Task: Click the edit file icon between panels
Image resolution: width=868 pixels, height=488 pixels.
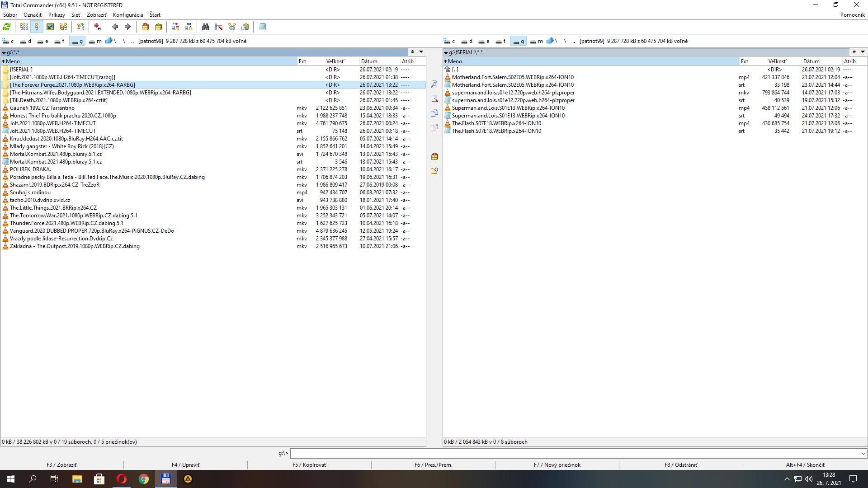Action: point(434,99)
